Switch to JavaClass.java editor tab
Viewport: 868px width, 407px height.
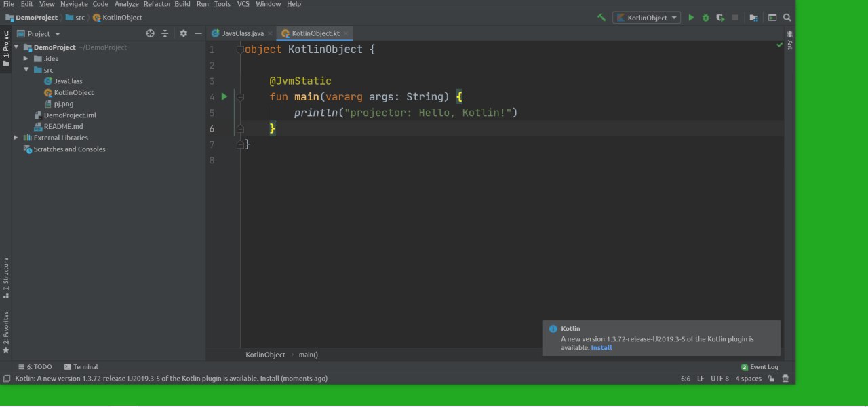[242, 33]
